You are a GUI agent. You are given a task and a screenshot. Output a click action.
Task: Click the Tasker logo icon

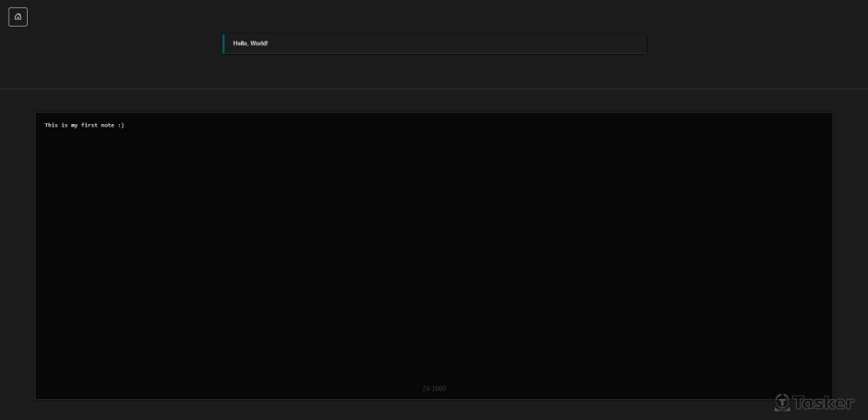click(x=783, y=402)
